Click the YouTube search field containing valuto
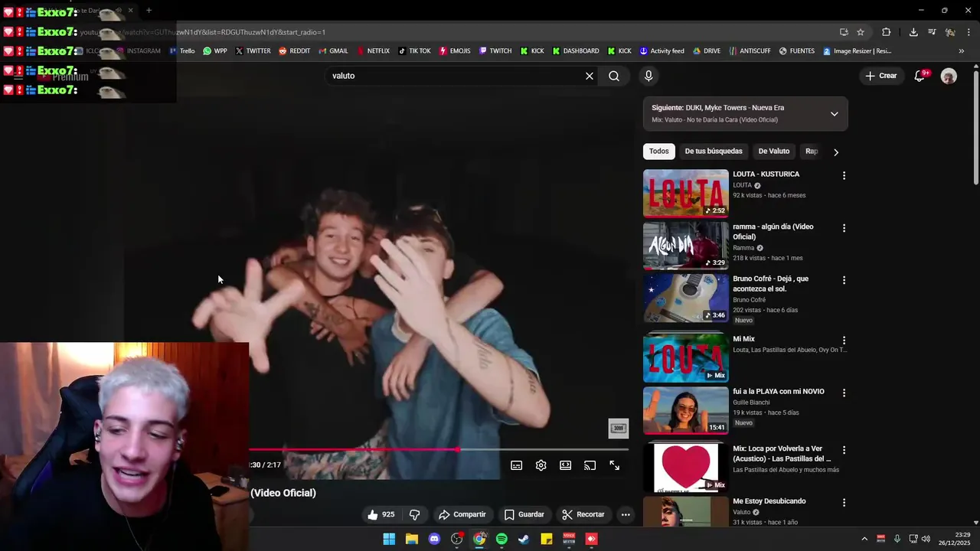Screen dimensions: 980x551 coord(454,76)
